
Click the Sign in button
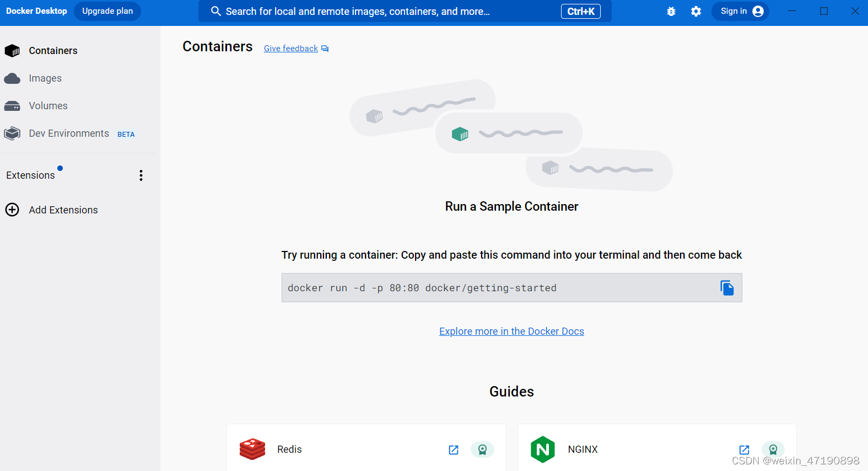(x=740, y=11)
